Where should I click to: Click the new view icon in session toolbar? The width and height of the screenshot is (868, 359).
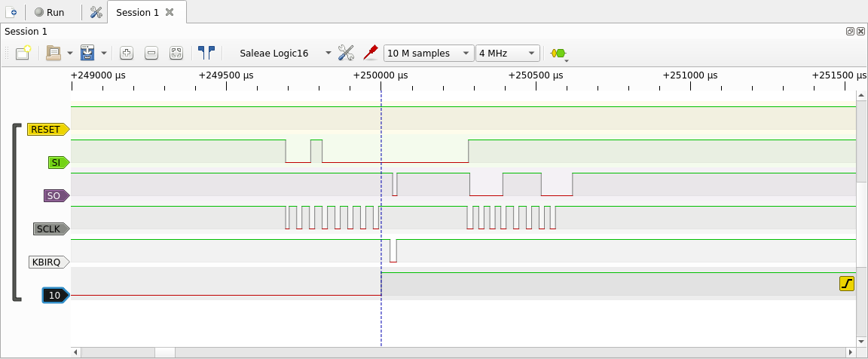[23, 53]
